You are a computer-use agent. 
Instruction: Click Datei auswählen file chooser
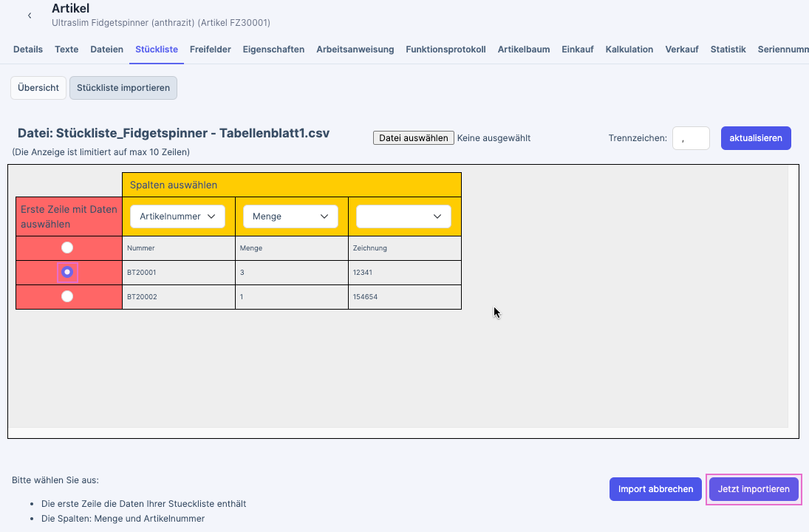(x=413, y=138)
